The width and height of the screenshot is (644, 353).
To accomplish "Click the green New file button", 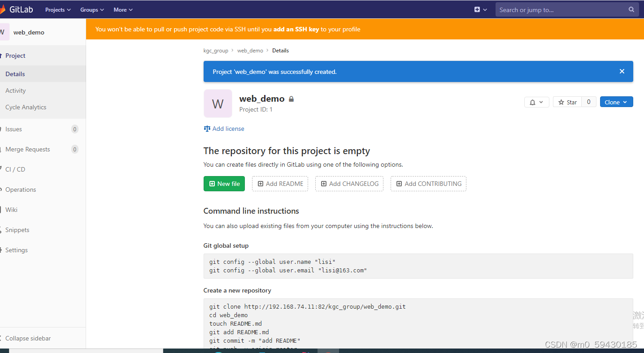I will tap(224, 184).
